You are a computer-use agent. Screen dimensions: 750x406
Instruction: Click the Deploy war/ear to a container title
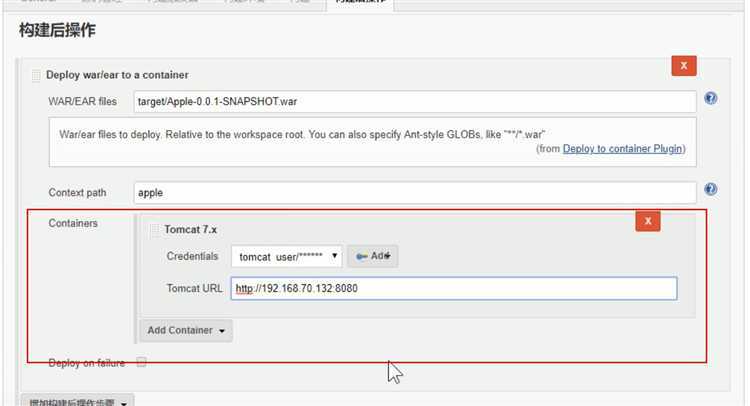click(x=117, y=75)
